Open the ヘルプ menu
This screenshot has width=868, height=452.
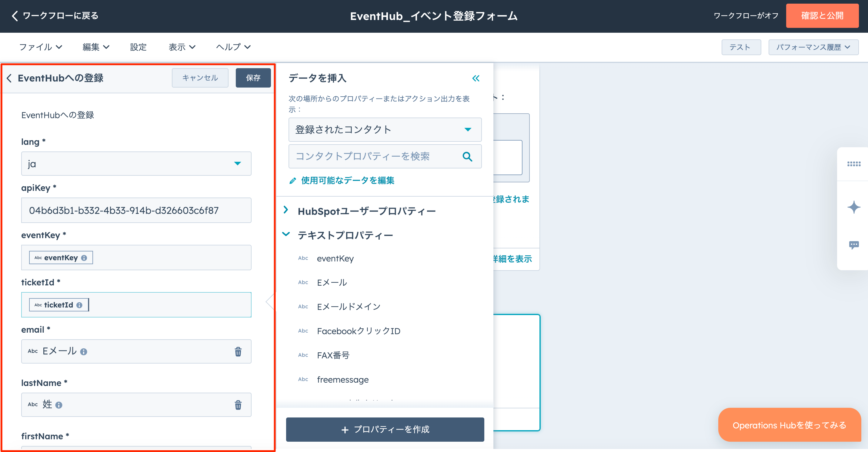click(x=233, y=47)
